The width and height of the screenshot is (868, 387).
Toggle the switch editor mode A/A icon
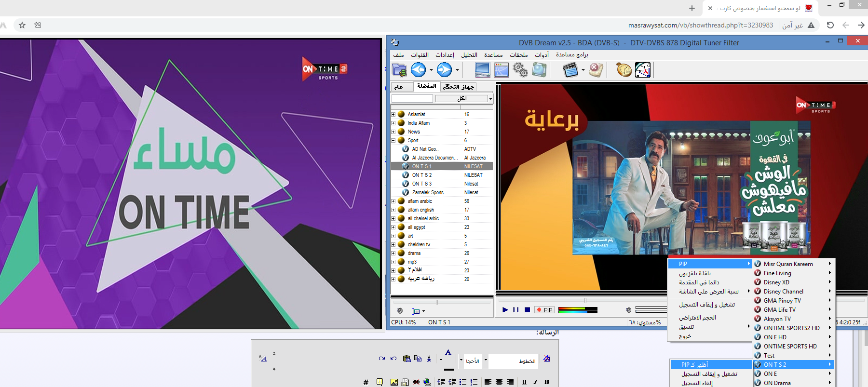(x=263, y=359)
